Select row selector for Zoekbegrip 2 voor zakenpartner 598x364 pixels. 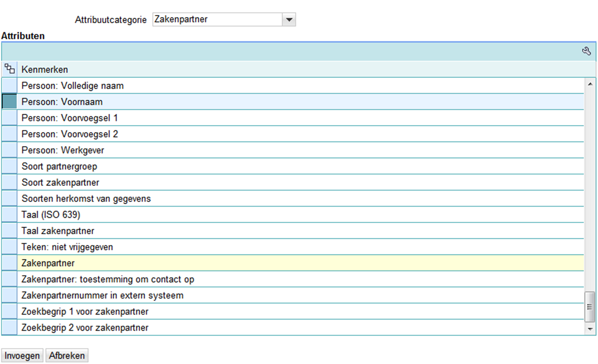(x=9, y=327)
